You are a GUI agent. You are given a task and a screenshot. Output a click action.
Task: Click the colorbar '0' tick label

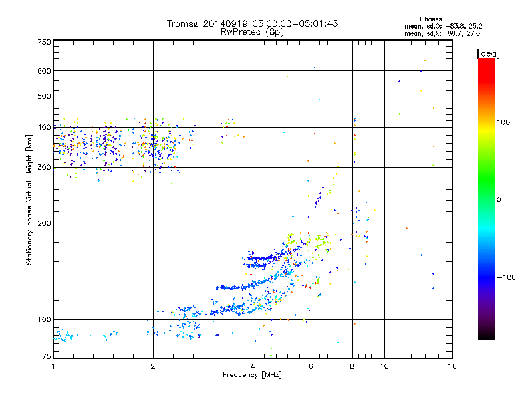coord(499,200)
